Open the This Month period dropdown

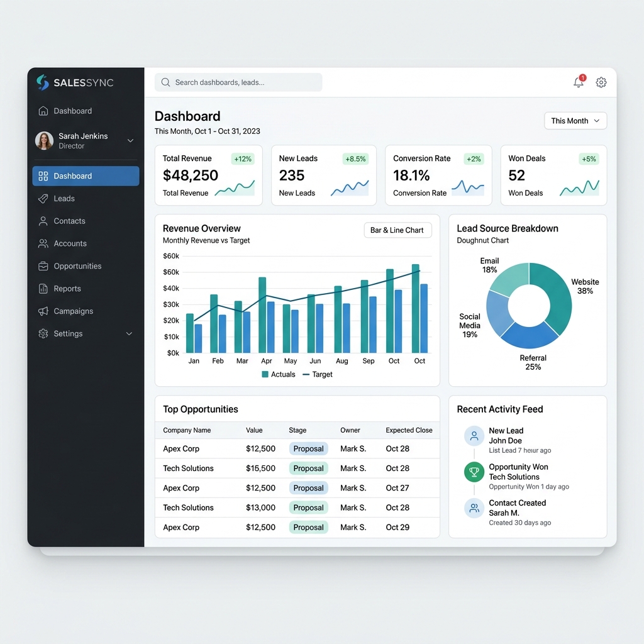tap(575, 121)
